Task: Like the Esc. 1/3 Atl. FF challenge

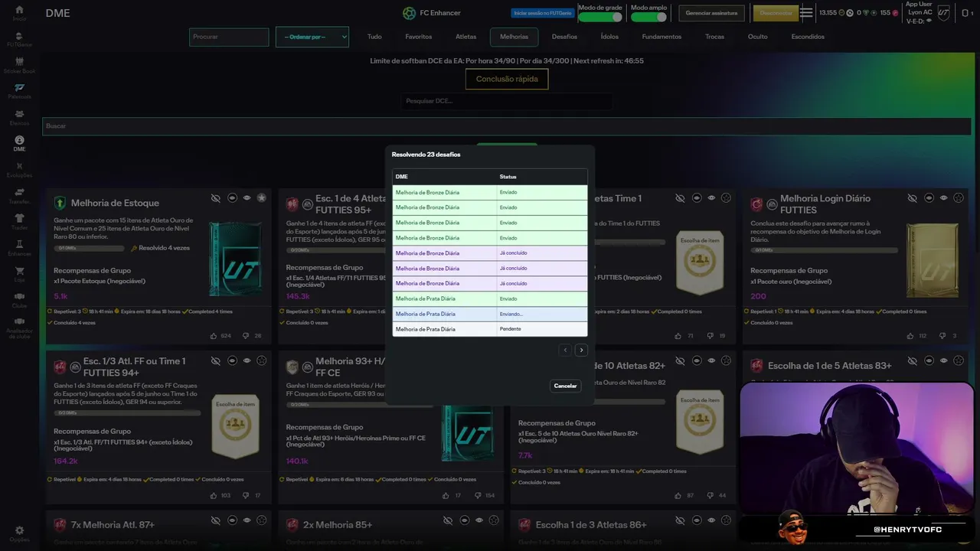Action: (x=214, y=495)
